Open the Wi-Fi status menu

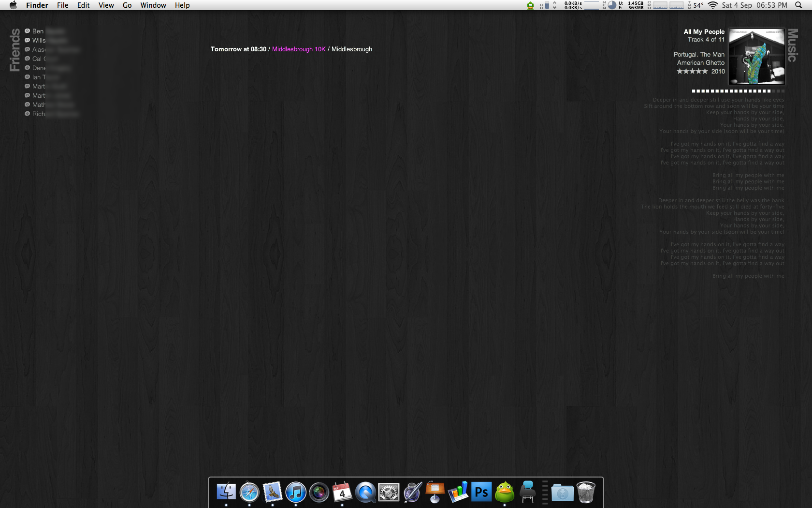point(713,5)
